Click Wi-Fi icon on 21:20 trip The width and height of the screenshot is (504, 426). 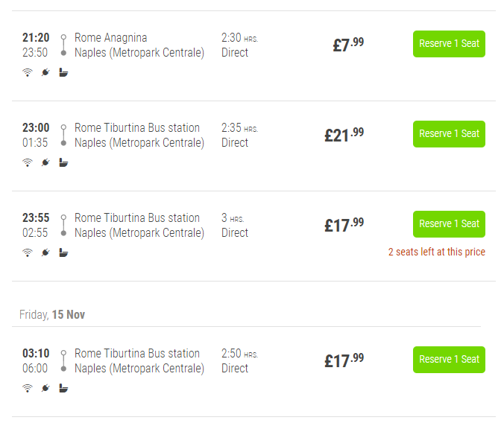[x=28, y=72]
